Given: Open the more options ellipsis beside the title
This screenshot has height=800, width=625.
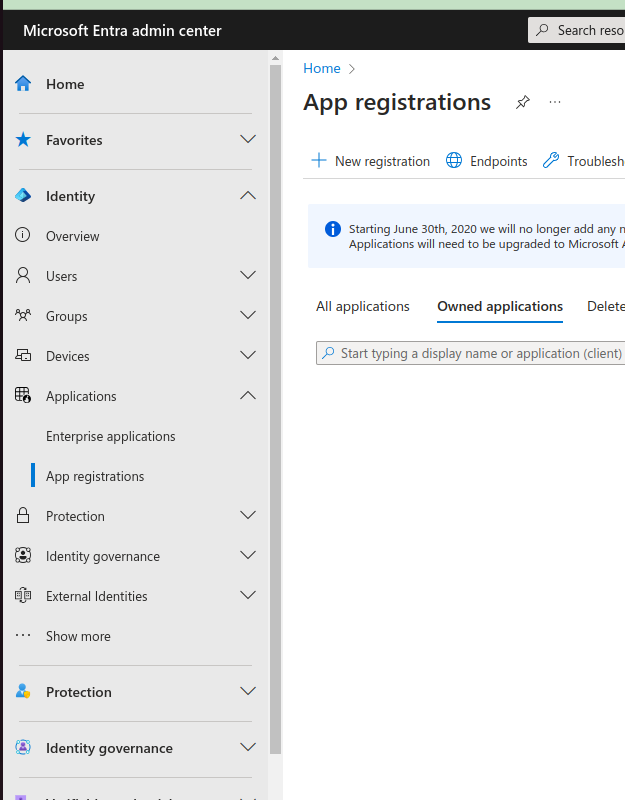Looking at the screenshot, I should pyautogui.click(x=555, y=102).
